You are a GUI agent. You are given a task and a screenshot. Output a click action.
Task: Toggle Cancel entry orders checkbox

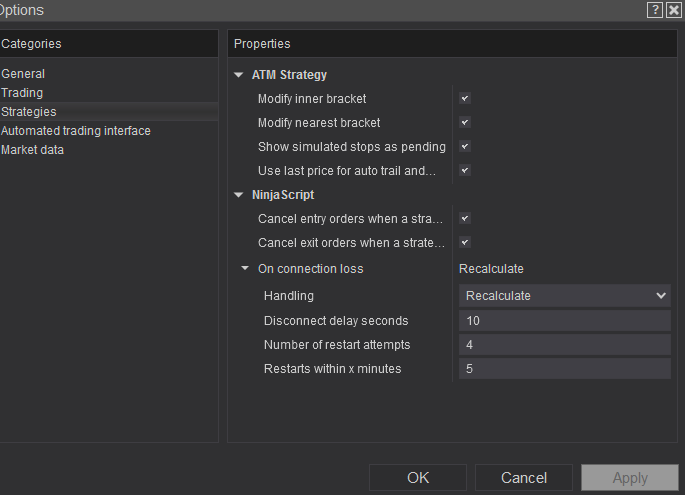click(x=465, y=219)
